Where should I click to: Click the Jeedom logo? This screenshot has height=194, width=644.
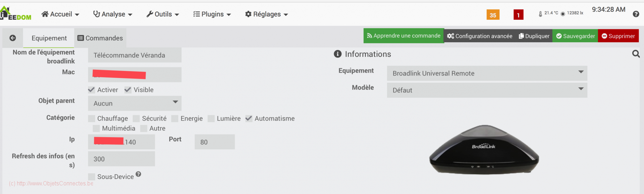pyautogui.click(x=16, y=14)
